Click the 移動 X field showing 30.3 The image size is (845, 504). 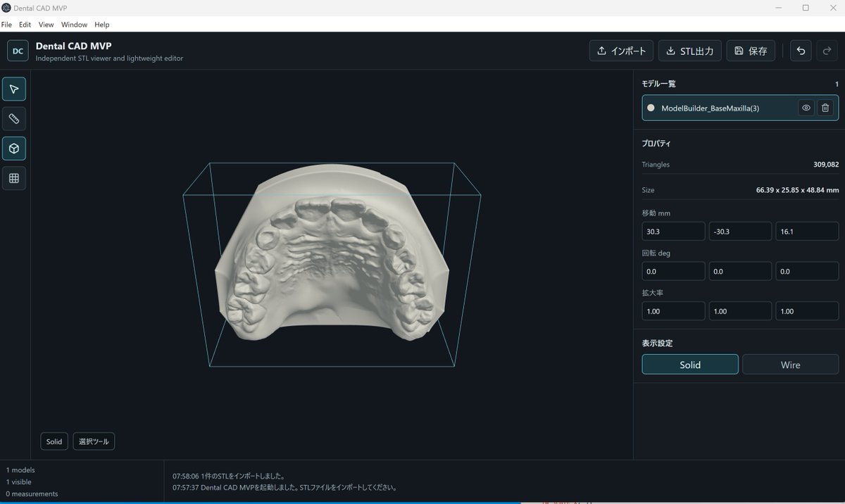point(673,232)
